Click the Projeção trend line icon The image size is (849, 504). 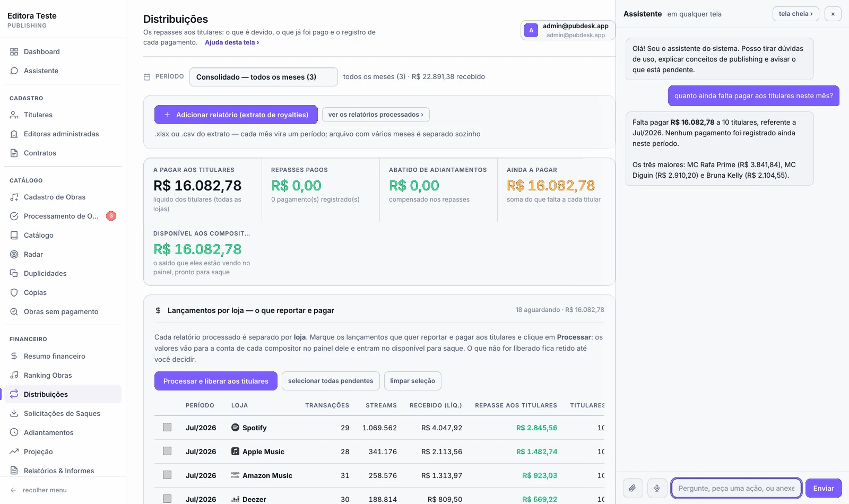14,451
